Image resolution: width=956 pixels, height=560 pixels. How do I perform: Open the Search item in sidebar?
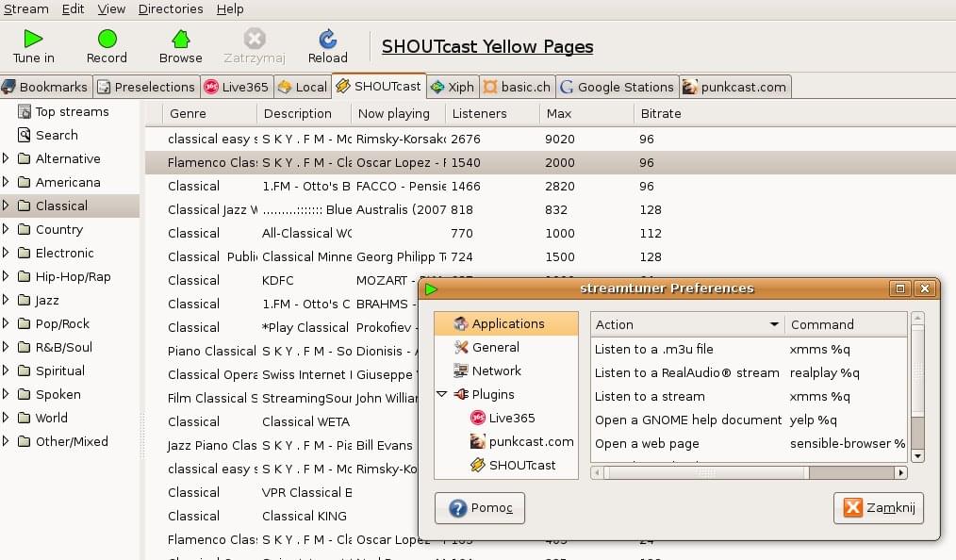click(x=57, y=135)
